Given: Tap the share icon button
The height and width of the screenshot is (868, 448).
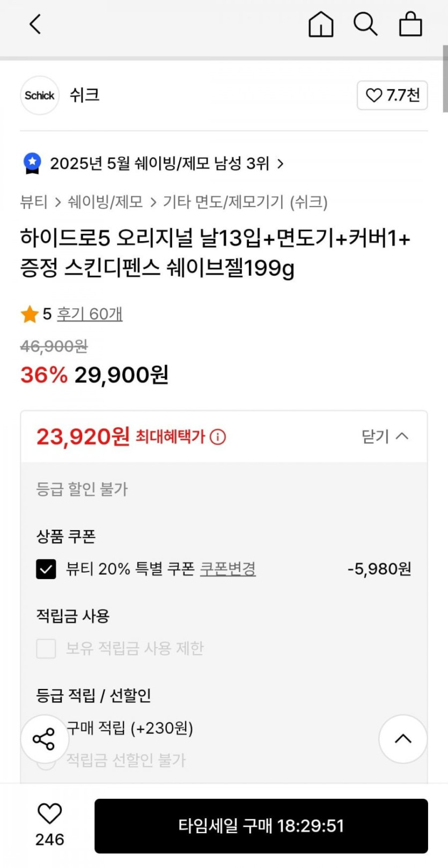Looking at the screenshot, I should (x=44, y=739).
